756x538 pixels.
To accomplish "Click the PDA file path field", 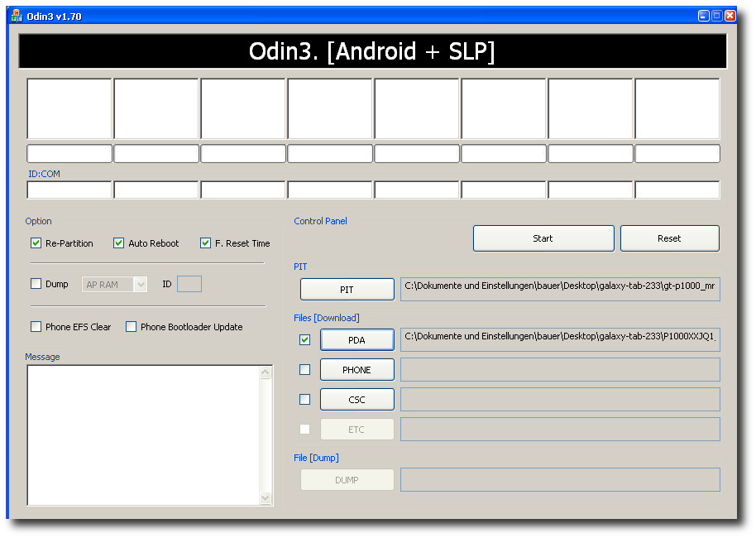I will pos(560,339).
